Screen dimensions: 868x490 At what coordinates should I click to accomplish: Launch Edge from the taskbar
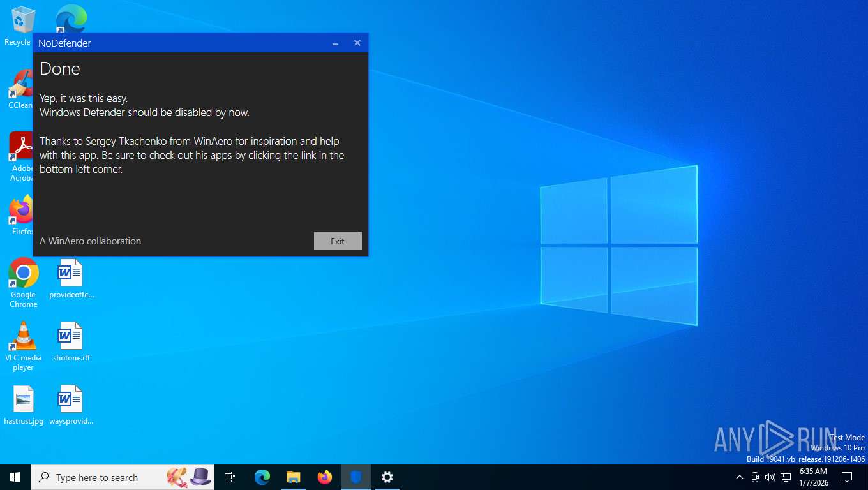262,477
